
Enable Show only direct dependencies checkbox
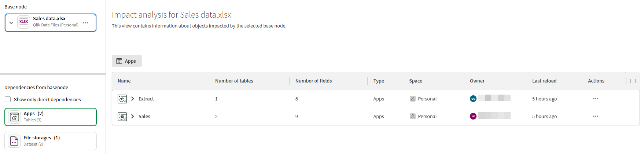[8, 99]
